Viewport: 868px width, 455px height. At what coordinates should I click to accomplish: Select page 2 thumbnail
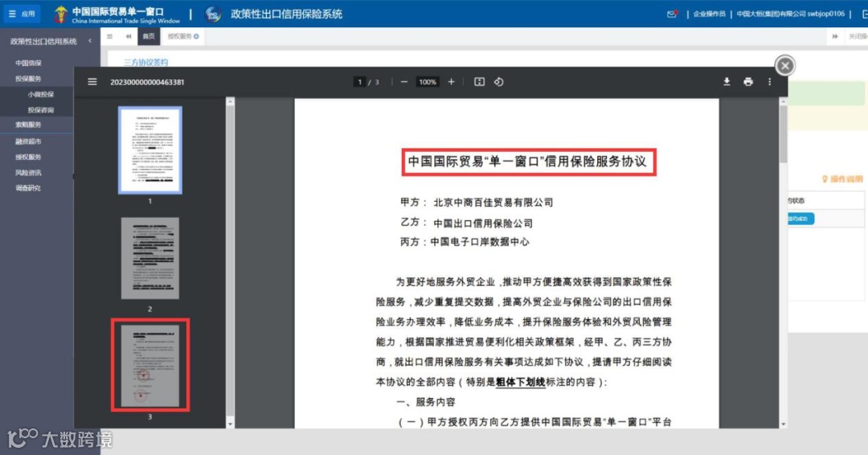coord(150,258)
